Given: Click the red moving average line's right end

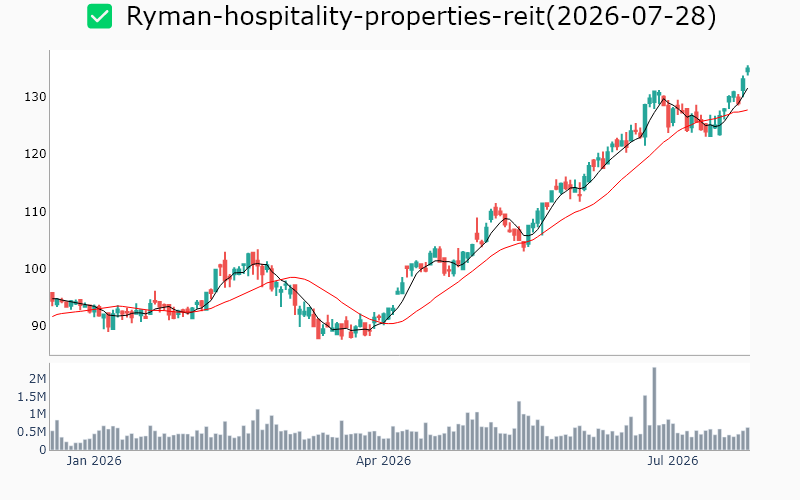Looking at the screenshot, I should click(747, 110).
